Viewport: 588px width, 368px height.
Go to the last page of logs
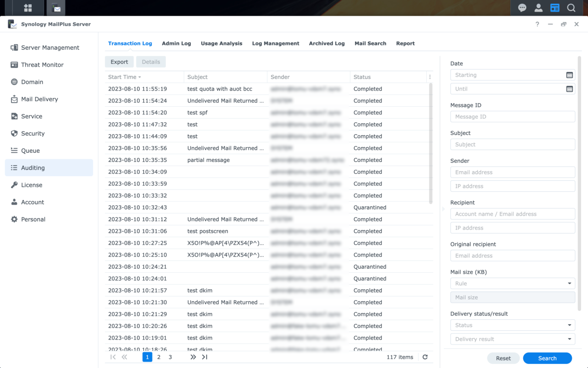tap(205, 357)
